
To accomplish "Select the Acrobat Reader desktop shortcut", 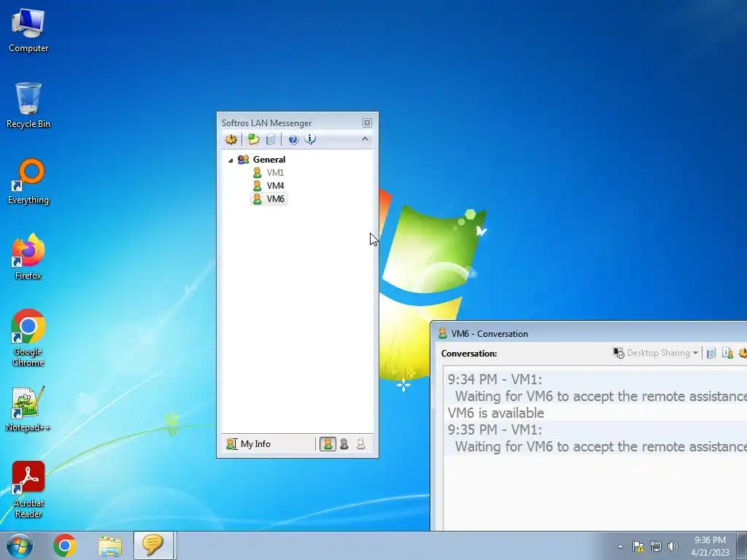I will 28,489.
